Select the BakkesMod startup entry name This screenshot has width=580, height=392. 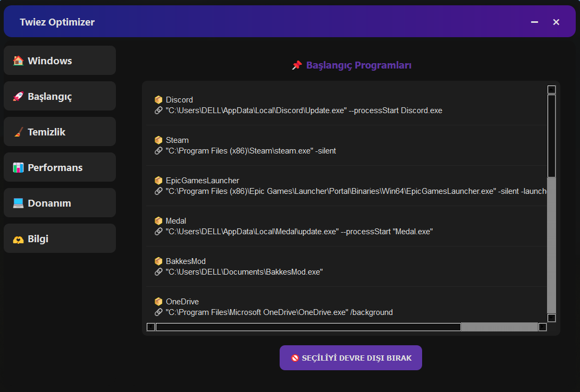click(186, 261)
